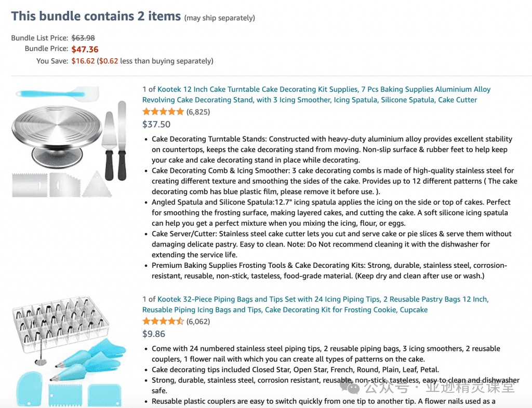
Task: Click the $9.86 price of the piping set
Action: [154, 334]
